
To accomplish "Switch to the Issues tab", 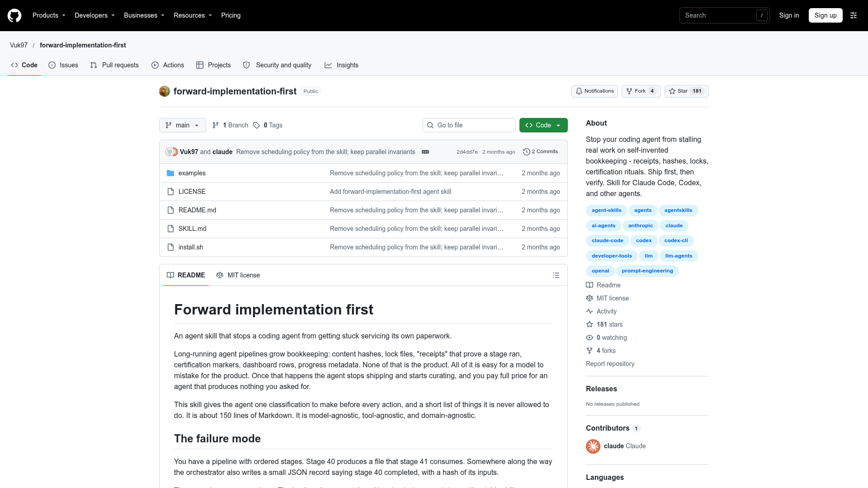I will pyautogui.click(x=63, y=65).
